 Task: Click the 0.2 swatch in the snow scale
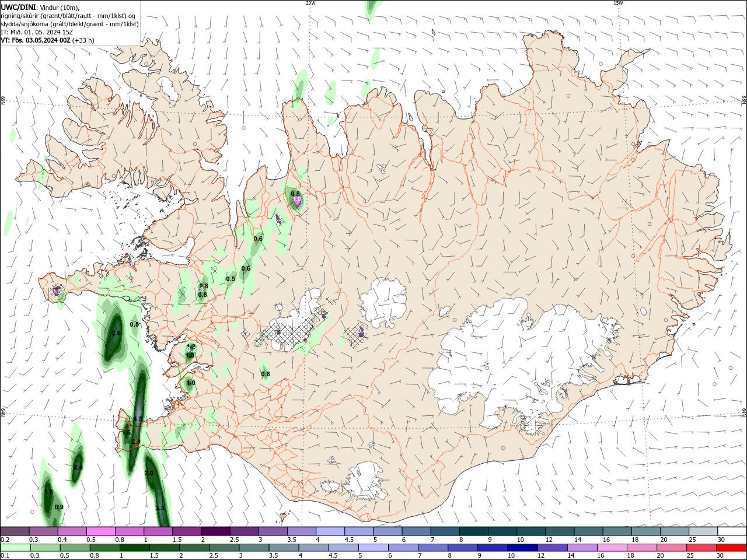pyautogui.click(x=15, y=531)
